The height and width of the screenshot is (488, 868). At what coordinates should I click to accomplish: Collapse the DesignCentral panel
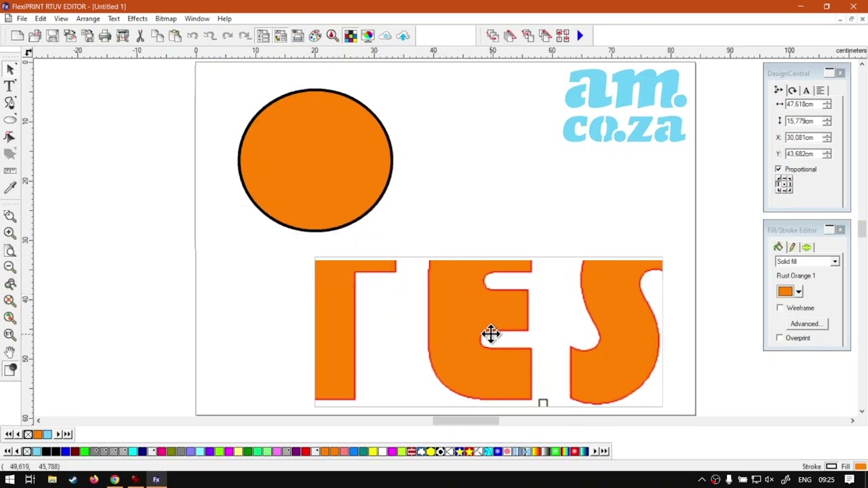click(x=829, y=73)
